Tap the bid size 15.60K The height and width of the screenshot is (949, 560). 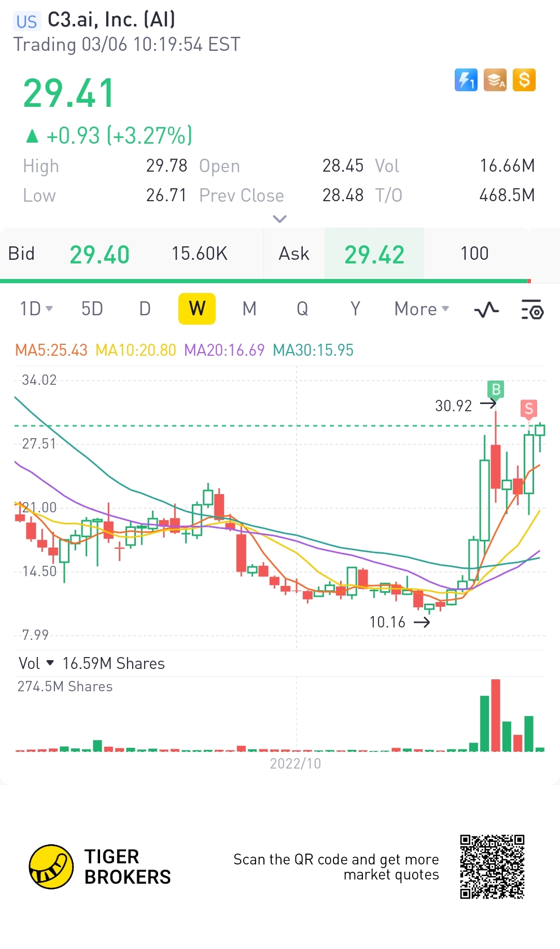(x=200, y=254)
